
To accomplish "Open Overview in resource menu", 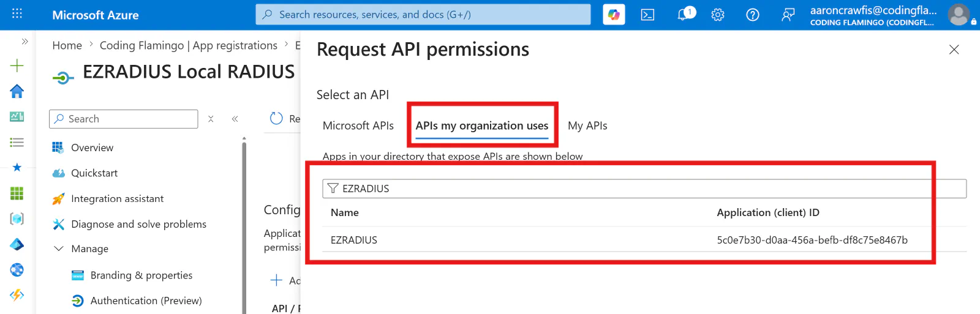I will pyautogui.click(x=92, y=148).
